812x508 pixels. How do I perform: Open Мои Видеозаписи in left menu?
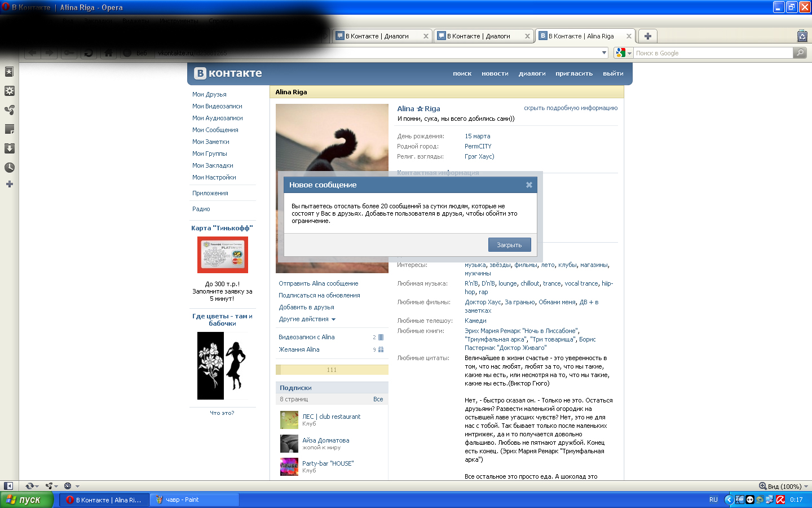coord(217,106)
